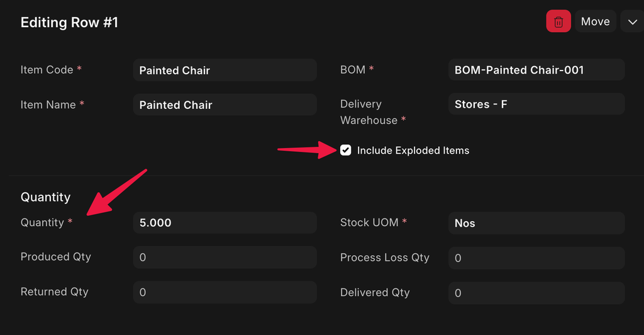Viewport: 644px width, 335px height.
Task: Click the Item Name field
Action: tap(225, 105)
